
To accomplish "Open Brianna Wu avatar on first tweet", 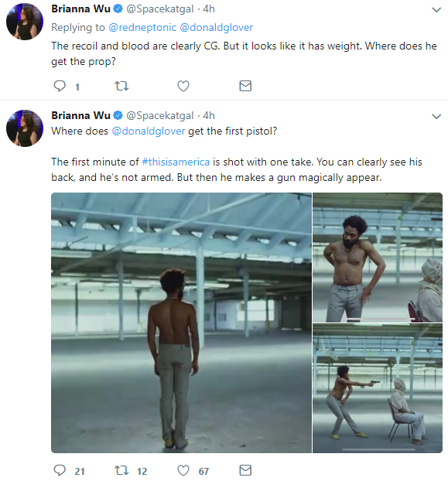I will [x=25, y=22].
